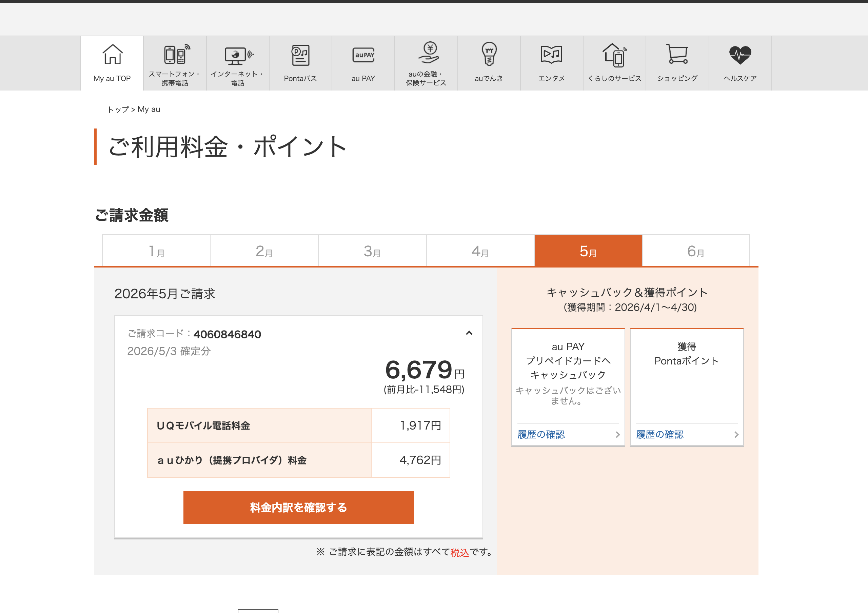Open the auでんき lightbulb icon

click(x=489, y=54)
